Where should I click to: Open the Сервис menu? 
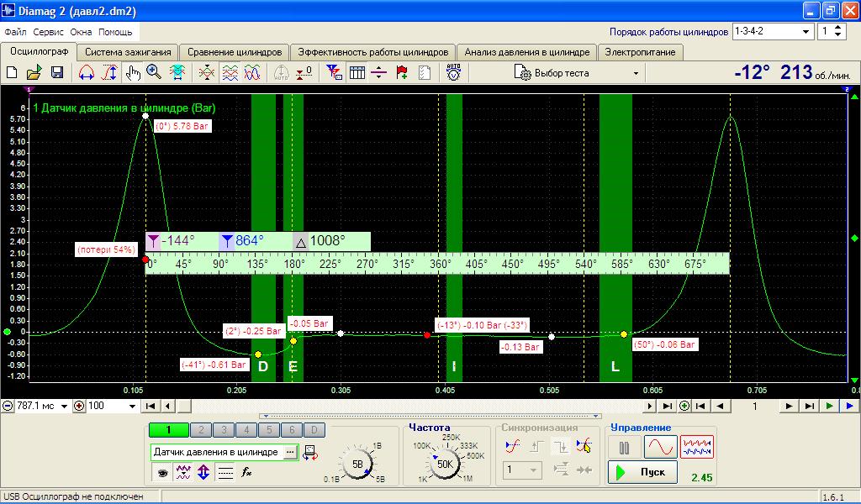48,32
